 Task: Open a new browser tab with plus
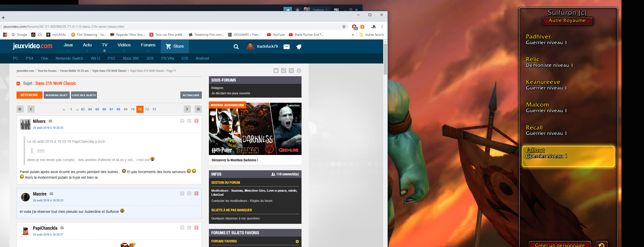coord(3,18)
